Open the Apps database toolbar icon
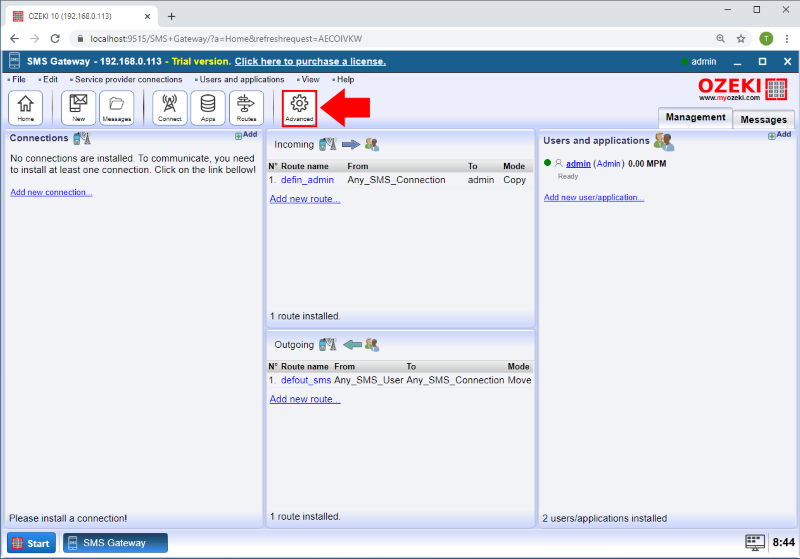This screenshot has width=800, height=559. (x=208, y=108)
